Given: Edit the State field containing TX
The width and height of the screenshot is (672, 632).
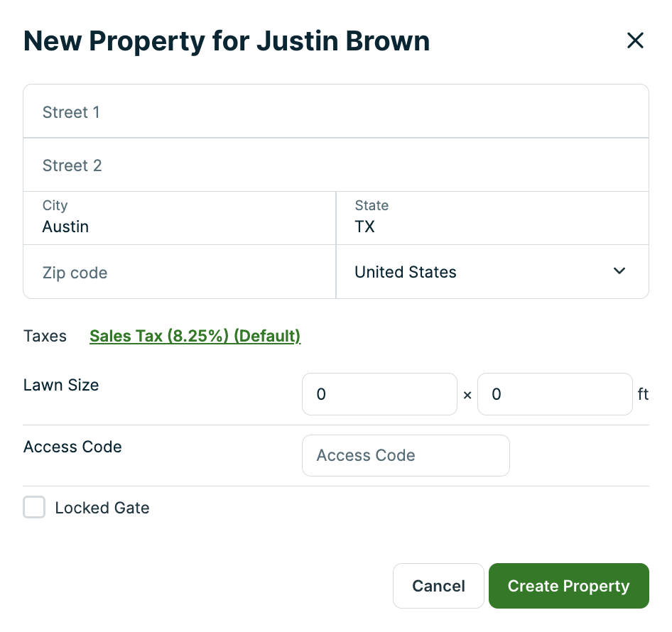Looking at the screenshot, I should [492, 218].
